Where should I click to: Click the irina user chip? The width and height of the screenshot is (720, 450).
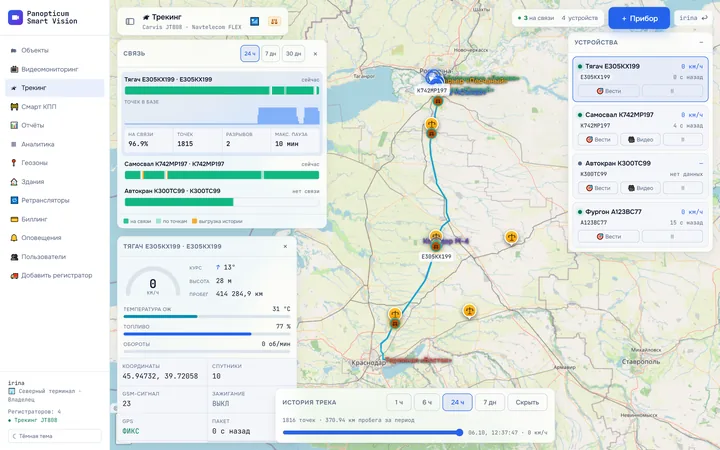coord(693,18)
